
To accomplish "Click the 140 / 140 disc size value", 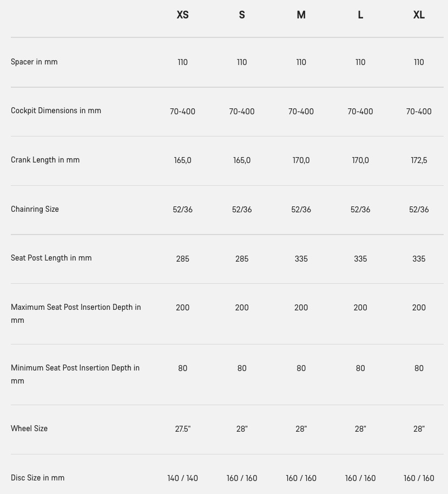I will click(182, 478).
